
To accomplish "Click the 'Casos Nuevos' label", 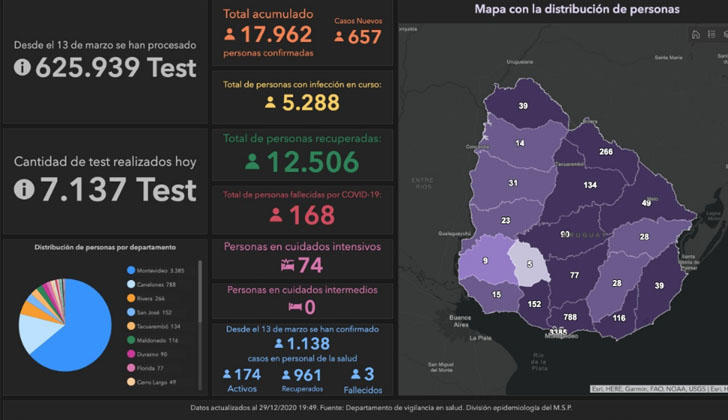I will 358,21.
